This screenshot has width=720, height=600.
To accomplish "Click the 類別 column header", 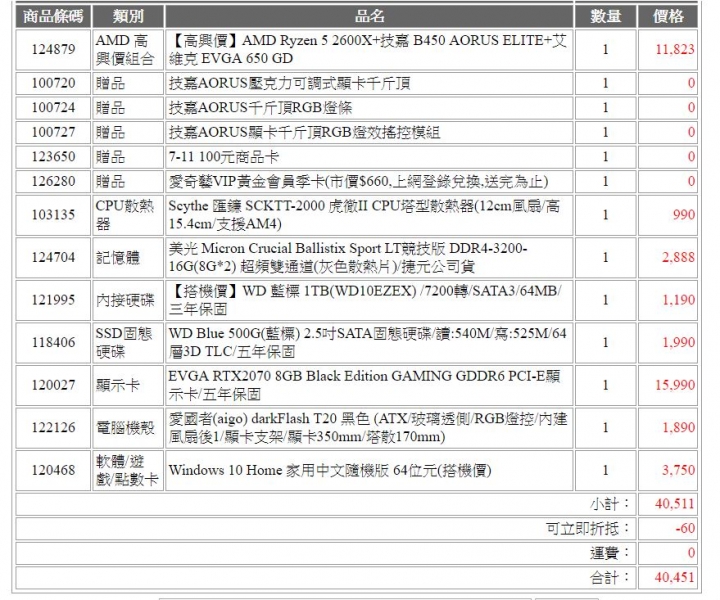I will (128, 17).
